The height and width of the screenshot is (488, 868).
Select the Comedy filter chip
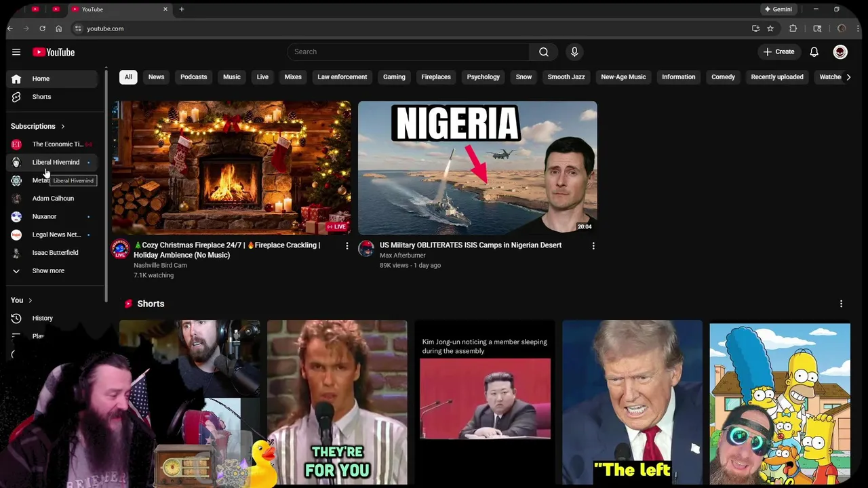pos(723,77)
